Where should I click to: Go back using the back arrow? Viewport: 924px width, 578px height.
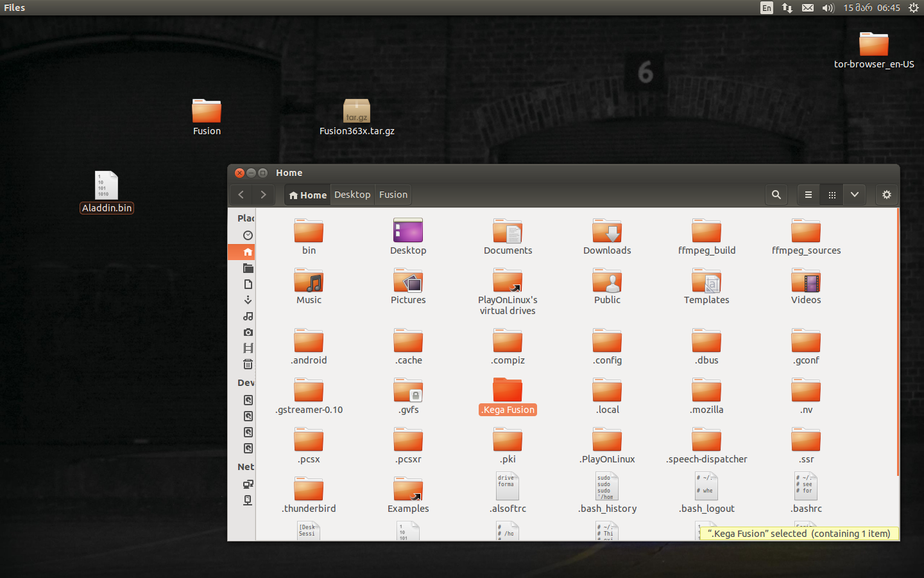tap(241, 195)
